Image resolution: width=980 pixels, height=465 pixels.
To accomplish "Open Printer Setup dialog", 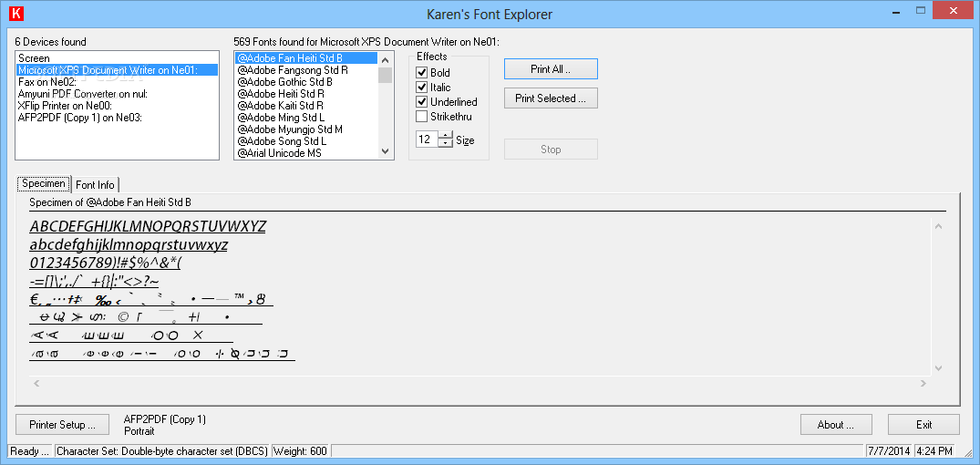I will point(62,425).
